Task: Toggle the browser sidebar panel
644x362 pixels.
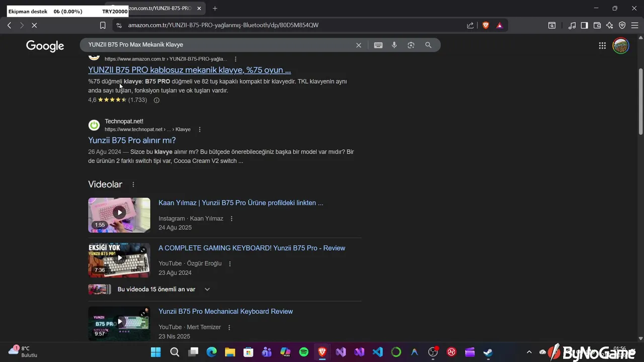Action: coord(584,25)
